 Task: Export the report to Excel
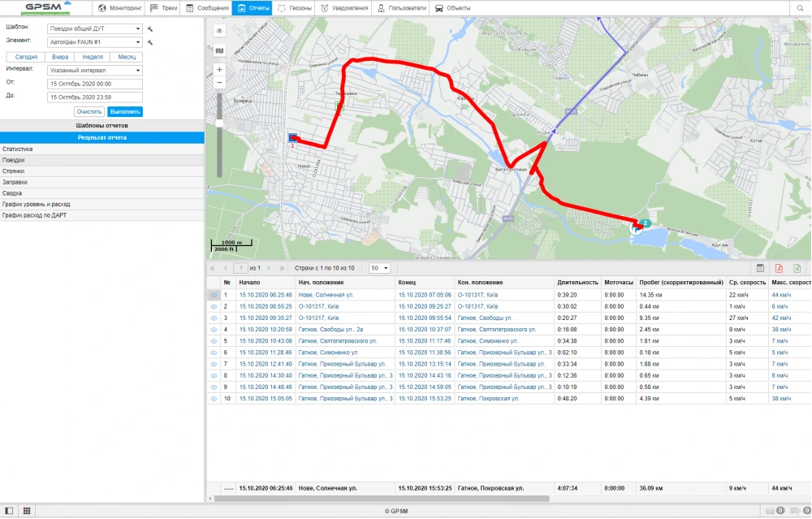tap(797, 268)
